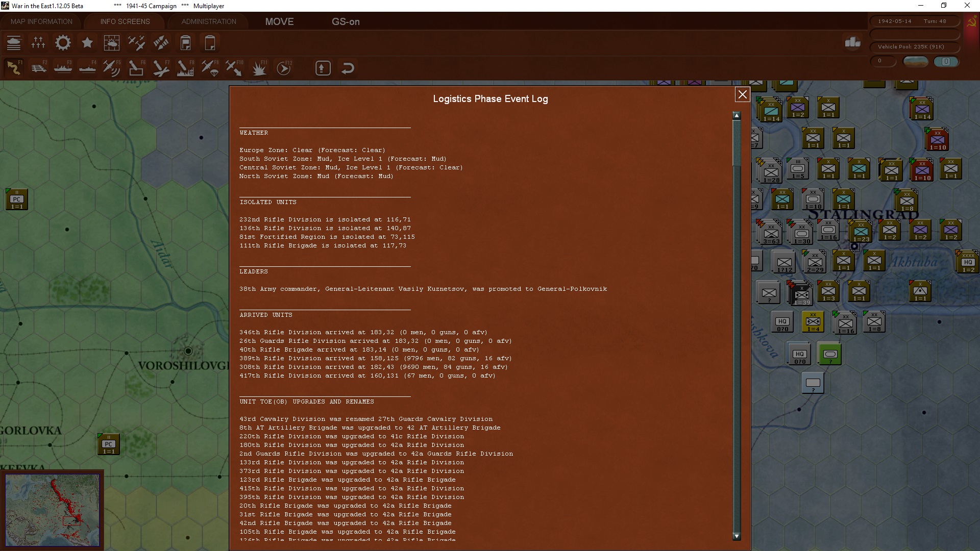Viewport: 980px width, 551px height.
Task: Click the Vasily Kuznetsov promotion line
Action: coord(423,289)
